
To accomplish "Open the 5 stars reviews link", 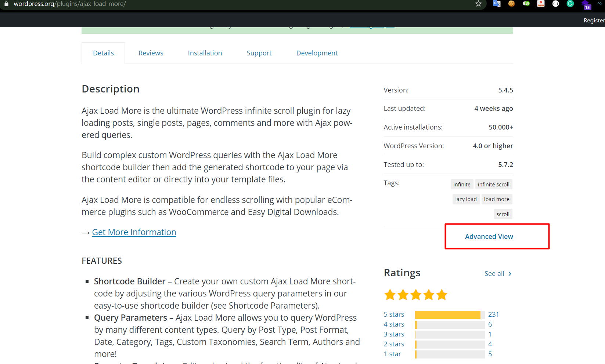I will [394, 314].
